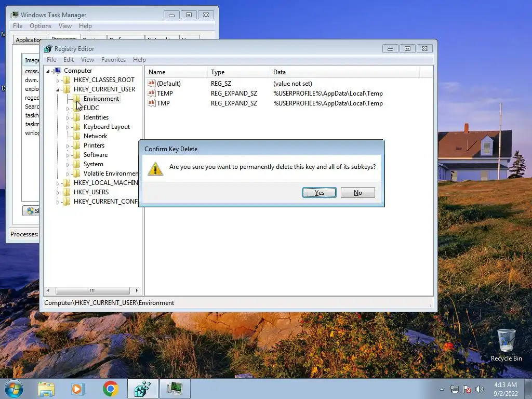Open the Windows Start button
Screen dimensions: 532x399
(14, 389)
